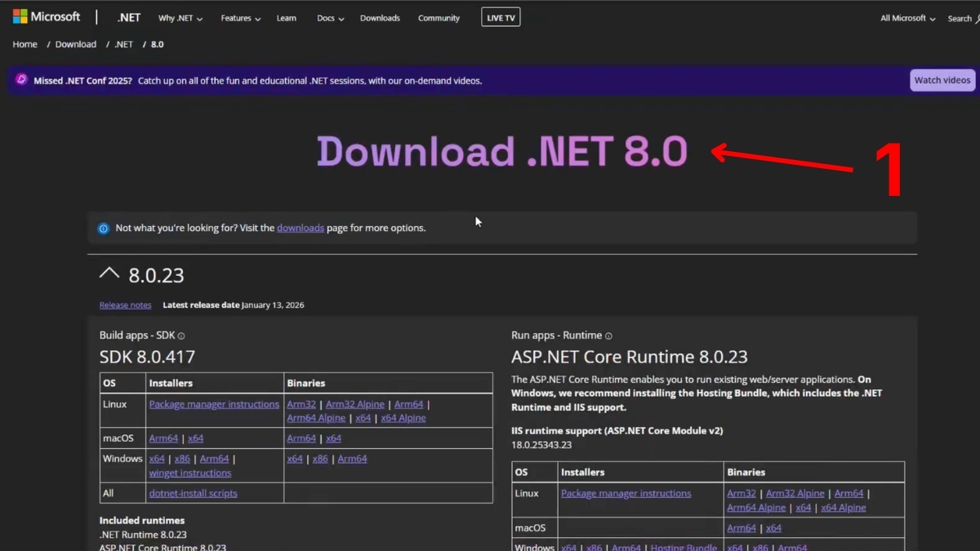The height and width of the screenshot is (551, 980).
Task: Download SDK Windows Arm64 installer
Action: [215, 459]
